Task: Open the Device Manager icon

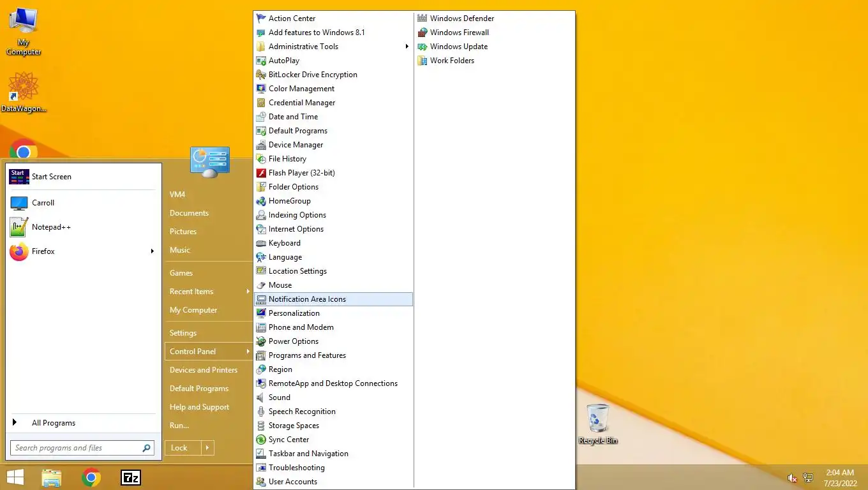Action: coord(261,145)
